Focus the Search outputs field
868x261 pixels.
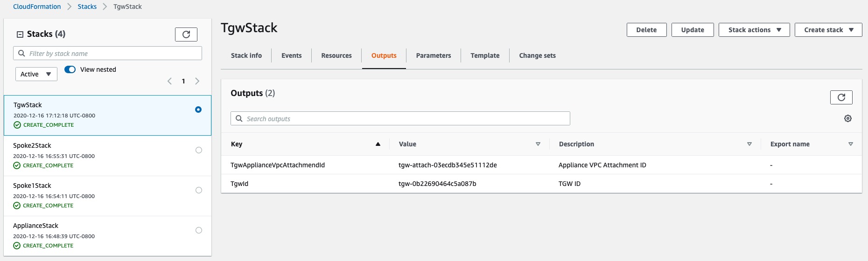pos(400,118)
